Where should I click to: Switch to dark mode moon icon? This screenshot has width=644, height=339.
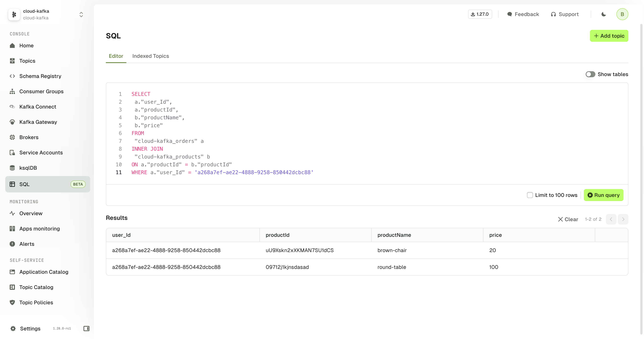coord(604,14)
